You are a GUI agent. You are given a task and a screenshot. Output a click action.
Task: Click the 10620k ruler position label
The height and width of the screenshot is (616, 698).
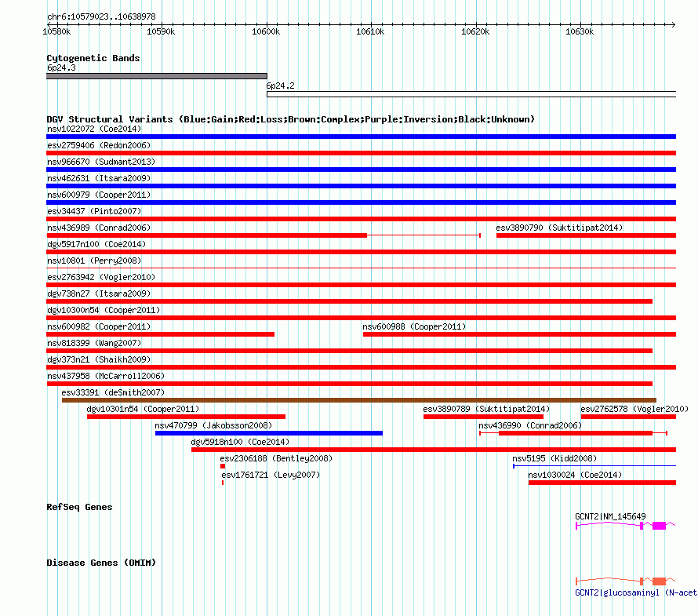tap(475, 31)
